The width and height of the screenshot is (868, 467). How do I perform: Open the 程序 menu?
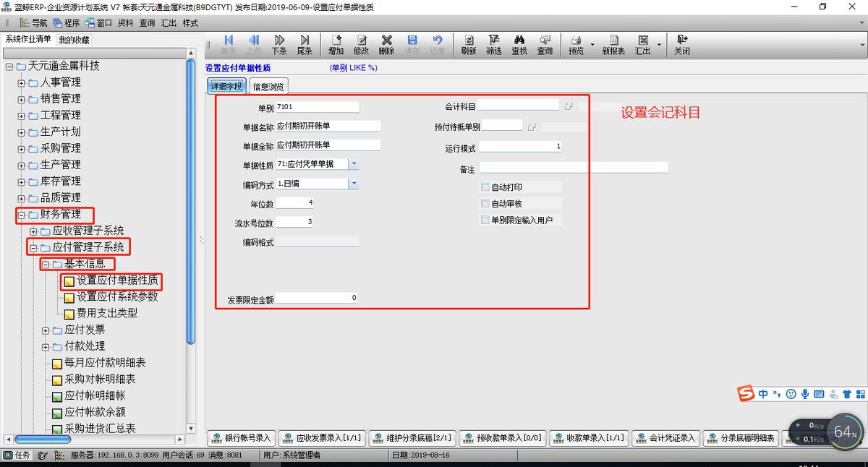coord(66,22)
